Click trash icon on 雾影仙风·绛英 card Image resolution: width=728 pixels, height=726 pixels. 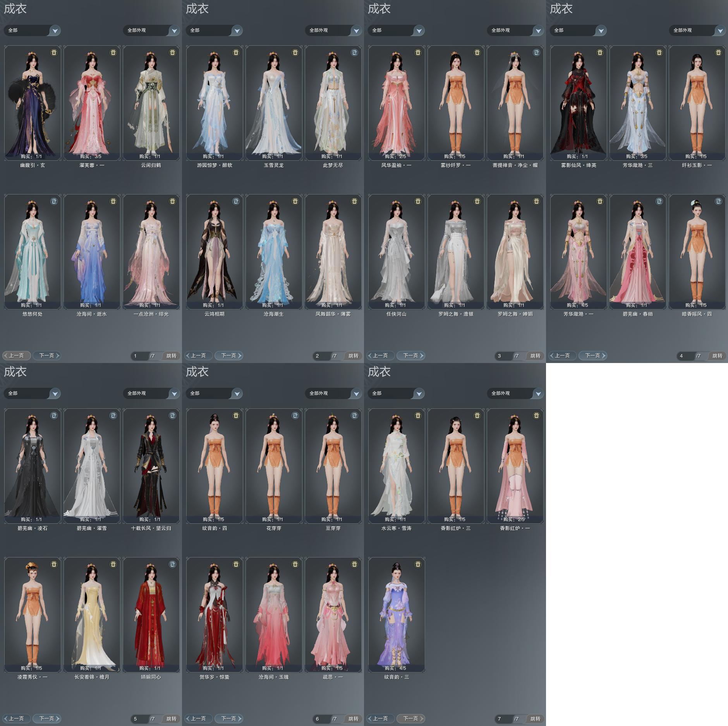pyautogui.click(x=600, y=52)
